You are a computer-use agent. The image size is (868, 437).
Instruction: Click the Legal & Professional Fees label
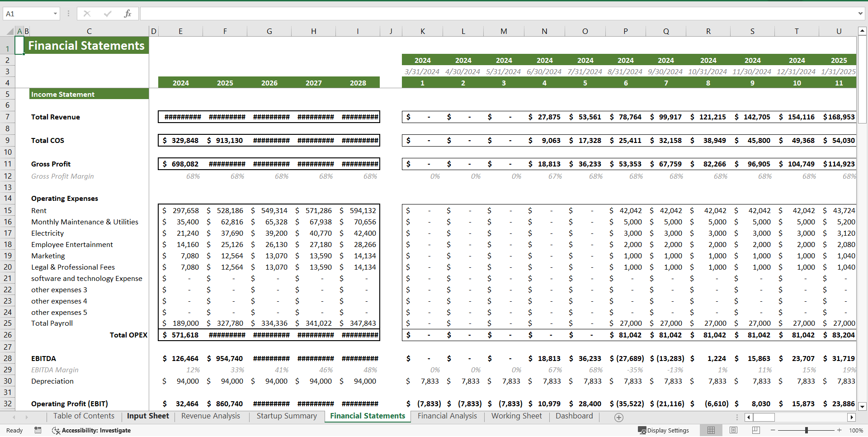coord(73,267)
